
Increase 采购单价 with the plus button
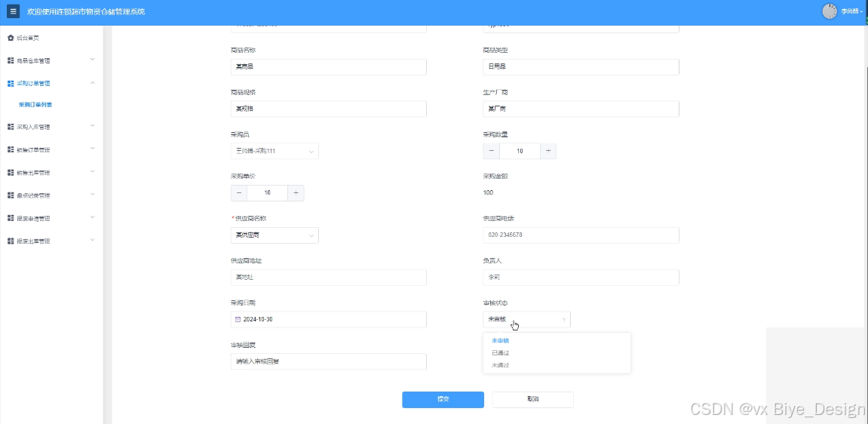pyautogui.click(x=296, y=193)
